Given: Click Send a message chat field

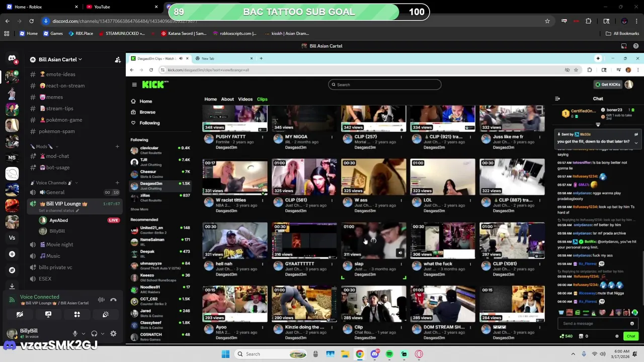Looking at the screenshot, I should pos(598,323).
